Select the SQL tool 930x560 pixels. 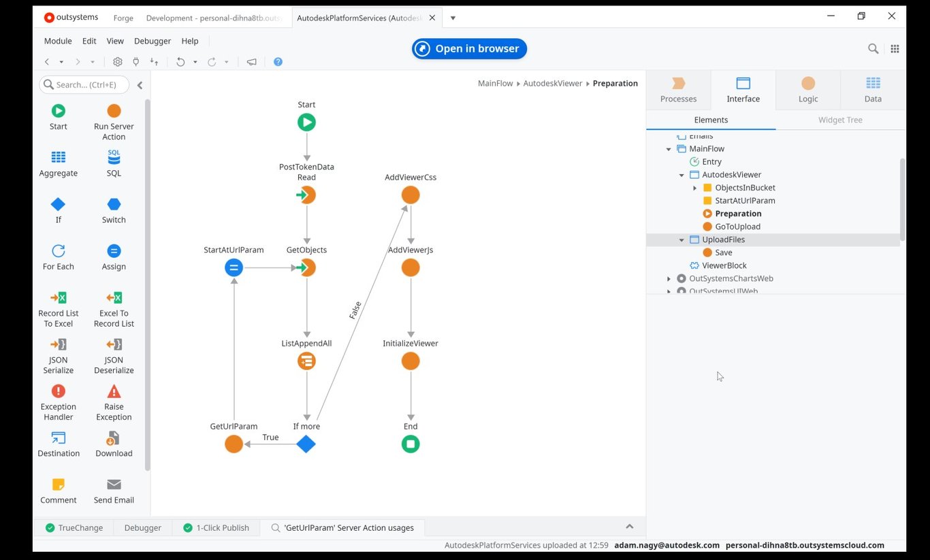pyautogui.click(x=113, y=163)
